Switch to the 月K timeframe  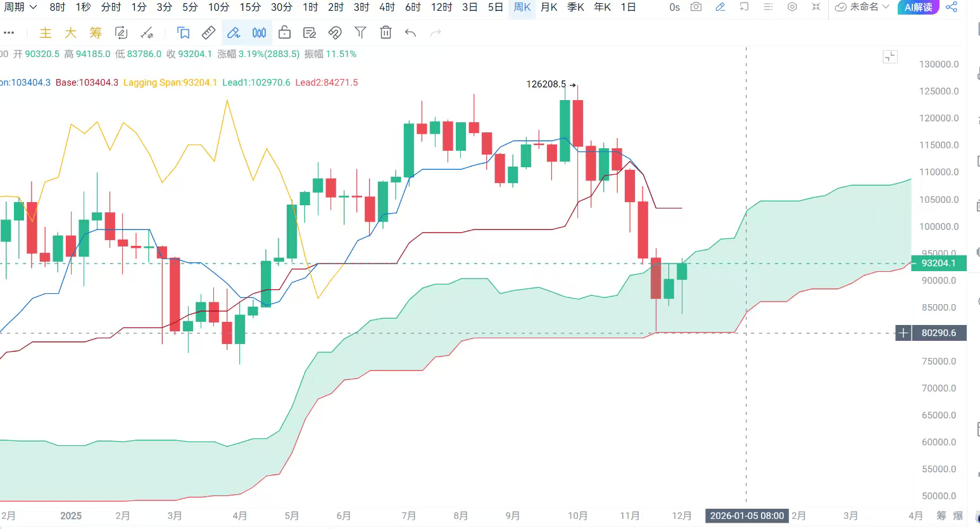click(549, 7)
